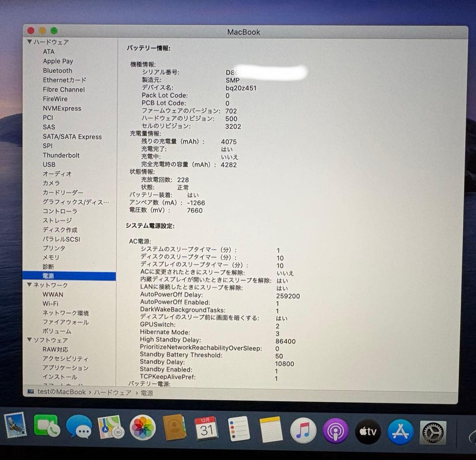The width and height of the screenshot is (476, 460).
Task: Select Bluetooth in the sidebar
Action: [x=57, y=70]
